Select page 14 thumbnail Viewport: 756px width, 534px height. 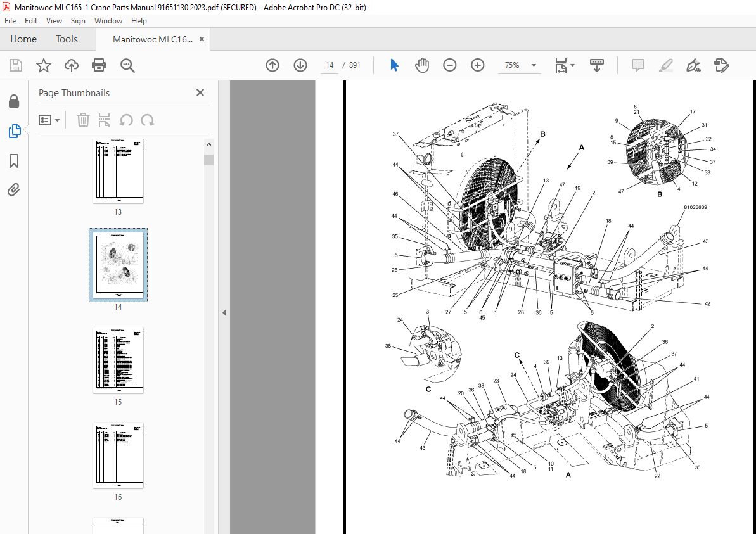(118, 265)
